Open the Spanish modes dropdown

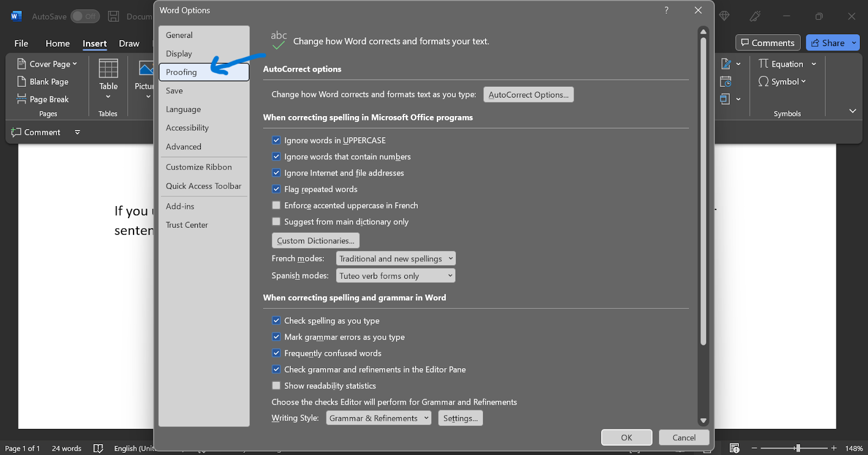tap(395, 275)
